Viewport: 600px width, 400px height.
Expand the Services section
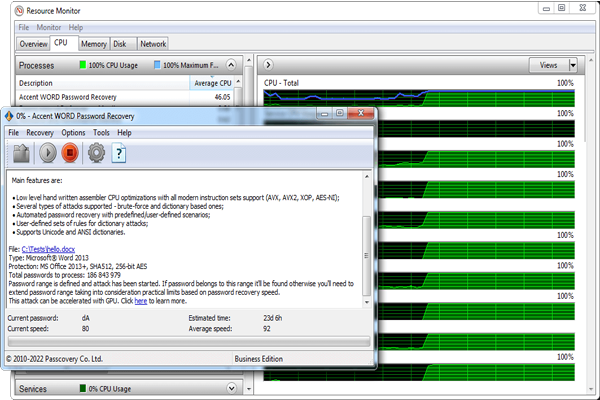click(x=231, y=388)
